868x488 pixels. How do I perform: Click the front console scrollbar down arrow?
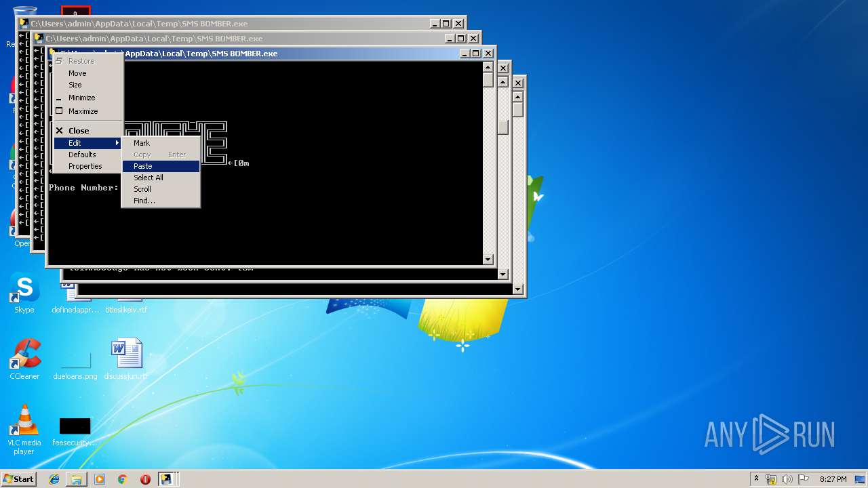pos(488,259)
